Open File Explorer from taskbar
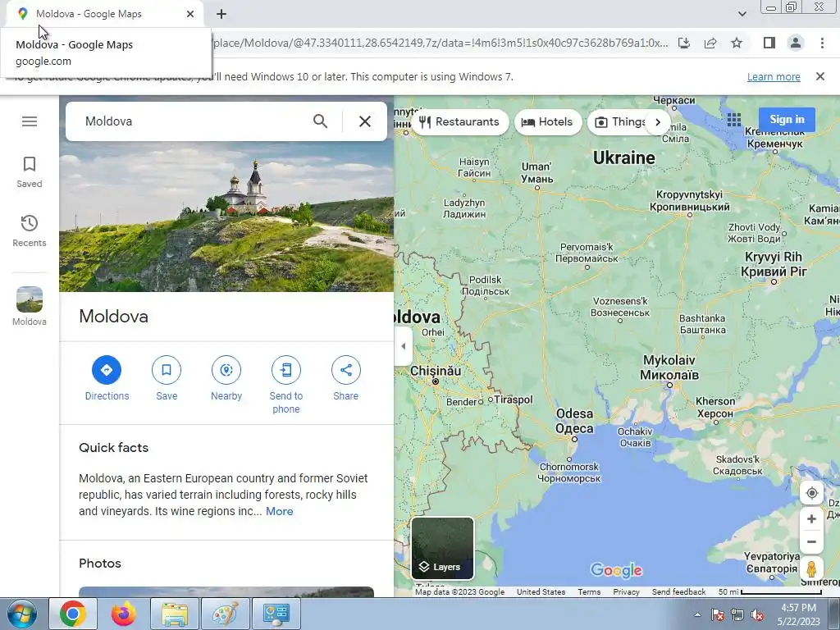840x630 pixels. click(x=175, y=614)
